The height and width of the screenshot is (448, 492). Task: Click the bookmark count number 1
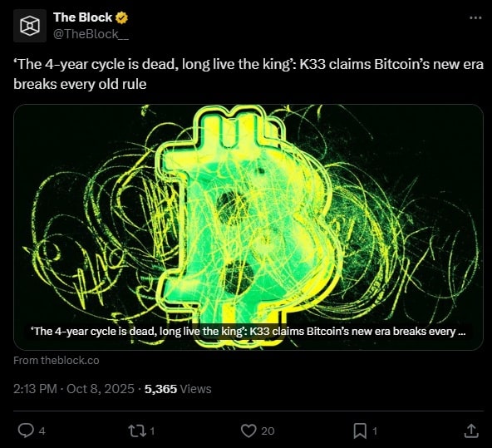(374, 431)
